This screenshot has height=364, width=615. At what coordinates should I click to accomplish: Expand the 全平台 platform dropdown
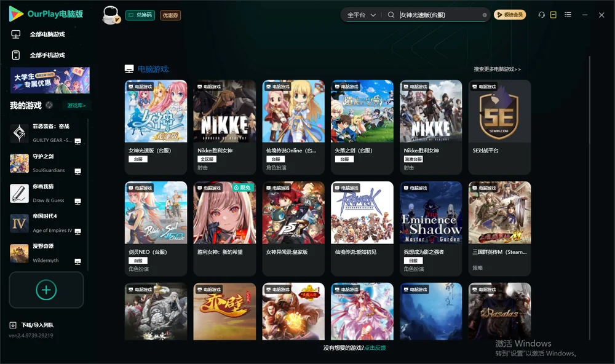361,15
